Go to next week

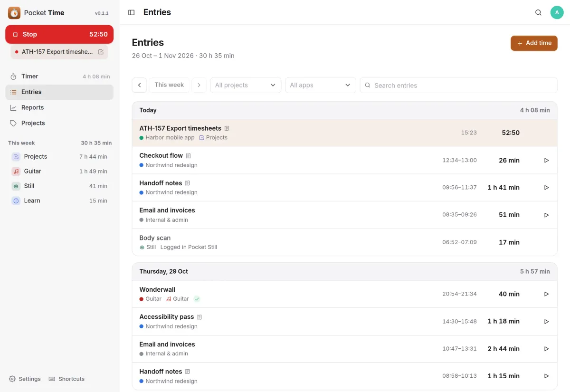199,85
